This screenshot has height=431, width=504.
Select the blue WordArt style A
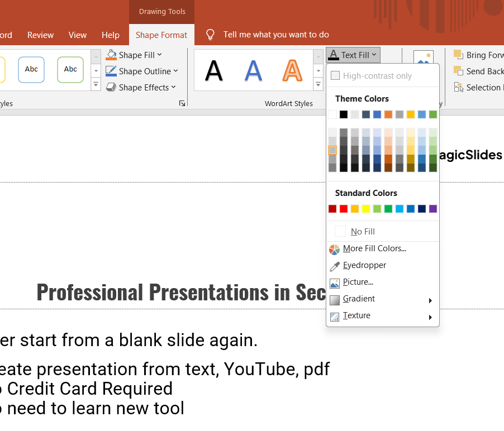click(253, 70)
